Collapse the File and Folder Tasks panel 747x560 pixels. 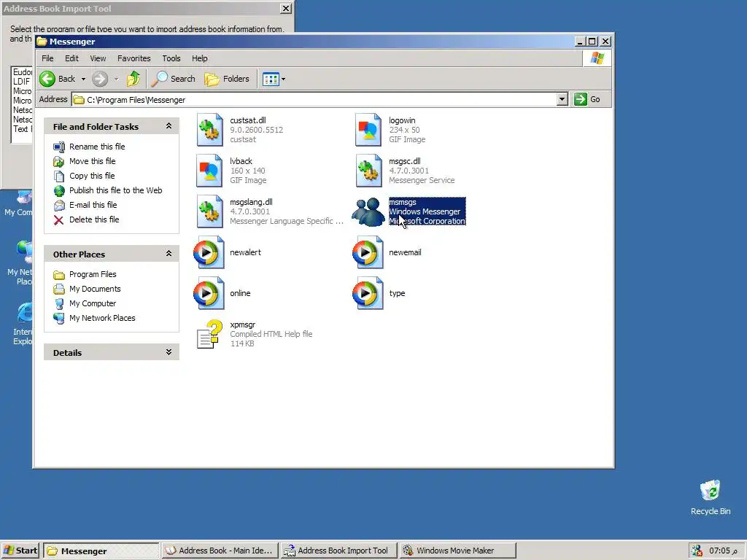[169, 126]
